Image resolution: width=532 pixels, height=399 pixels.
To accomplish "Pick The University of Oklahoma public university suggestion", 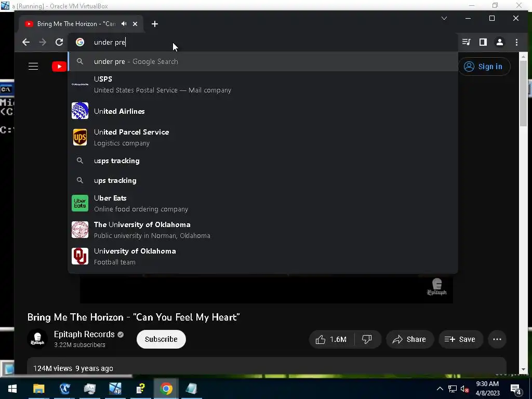I will 263,230.
